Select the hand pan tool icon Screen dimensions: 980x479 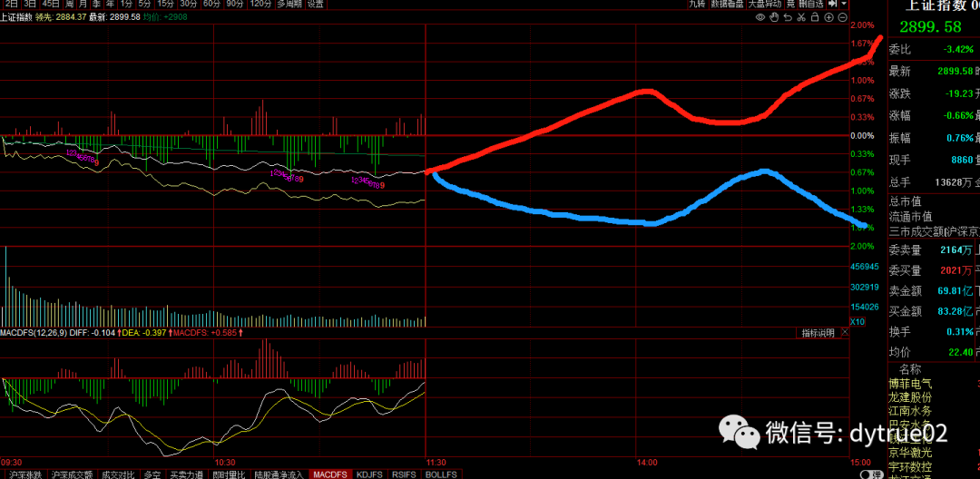click(774, 17)
